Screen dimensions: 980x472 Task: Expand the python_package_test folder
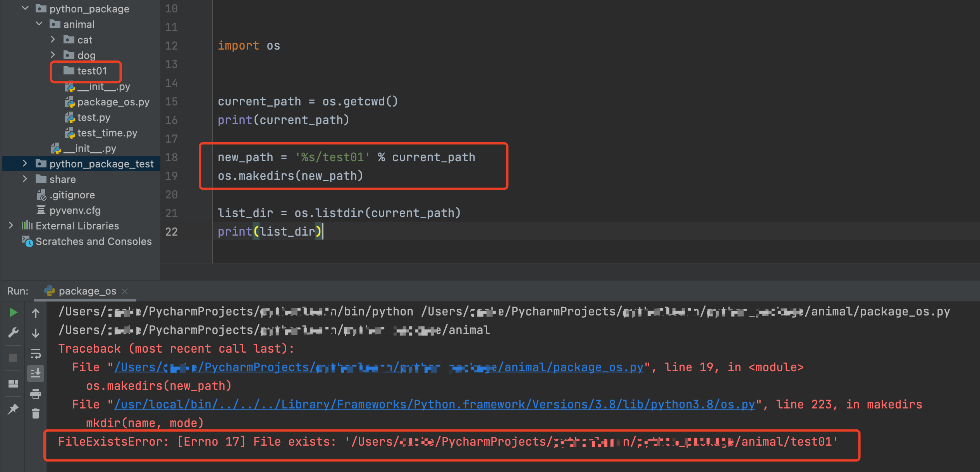(x=25, y=163)
